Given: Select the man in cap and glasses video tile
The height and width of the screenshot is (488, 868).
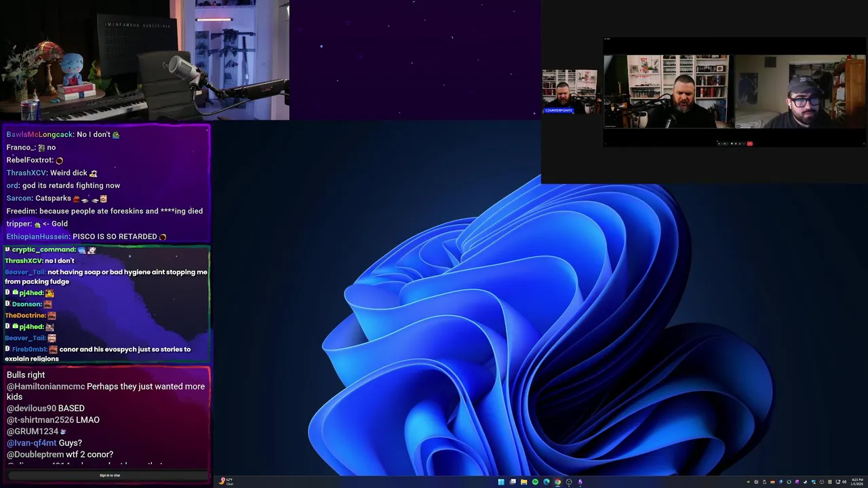Looking at the screenshot, I should tap(800, 91).
